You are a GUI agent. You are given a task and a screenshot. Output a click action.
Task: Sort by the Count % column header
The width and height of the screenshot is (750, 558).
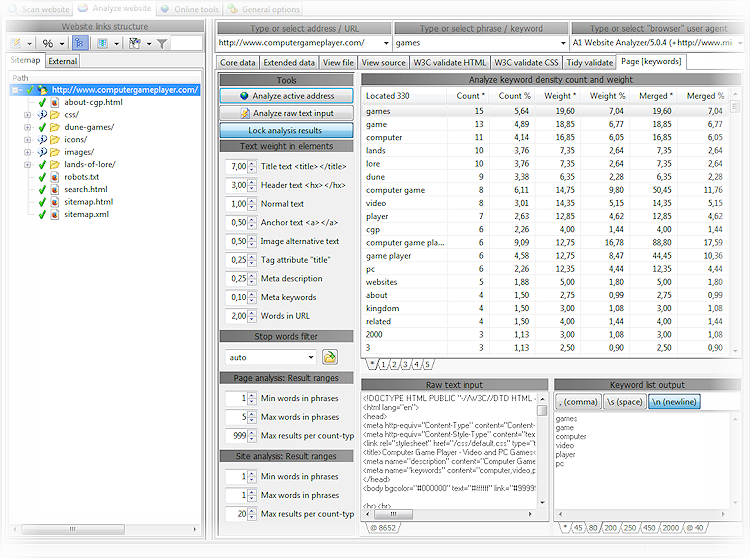click(x=515, y=96)
